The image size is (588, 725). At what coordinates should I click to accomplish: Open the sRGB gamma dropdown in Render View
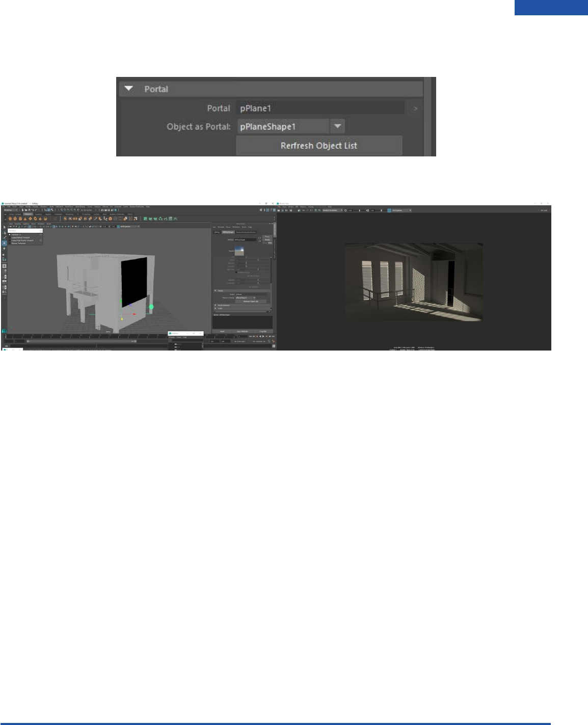[x=402, y=210]
